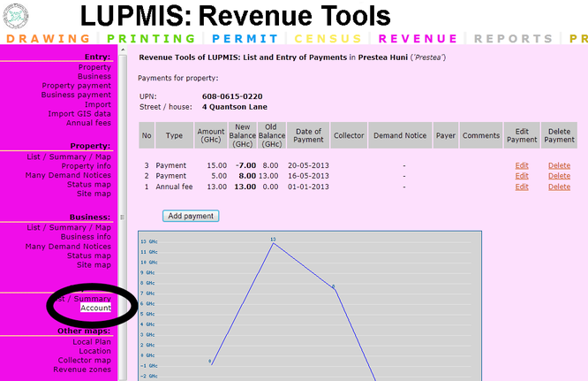
Task: Switch to the PERMIT tab
Action: tap(245, 39)
